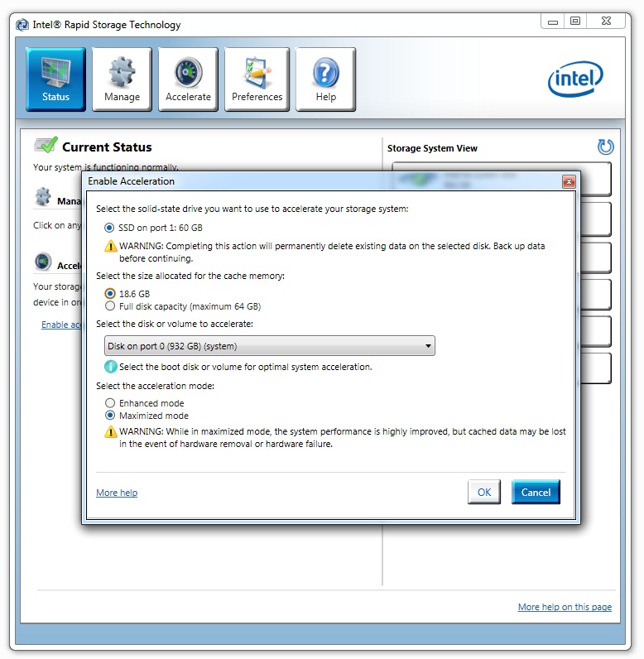644x659 pixels.
Task: Open the Preferences tab
Action: [x=257, y=79]
